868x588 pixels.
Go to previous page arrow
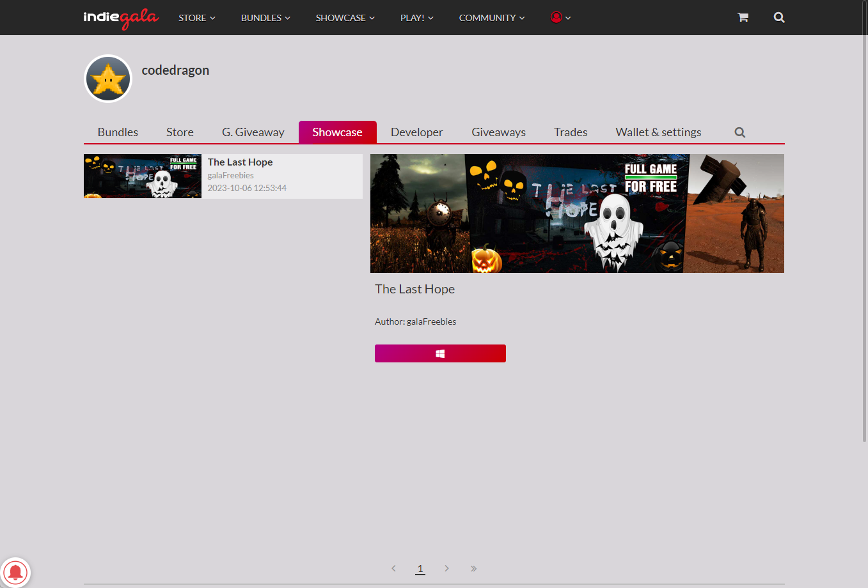pyautogui.click(x=393, y=568)
